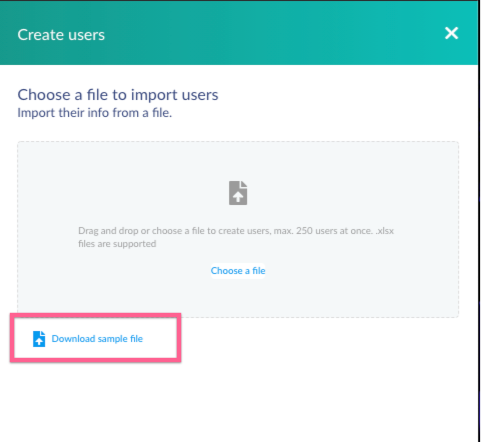Click the Import their info from a file subtitle
The height and width of the screenshot is (442, 481).
coord(95,113)
